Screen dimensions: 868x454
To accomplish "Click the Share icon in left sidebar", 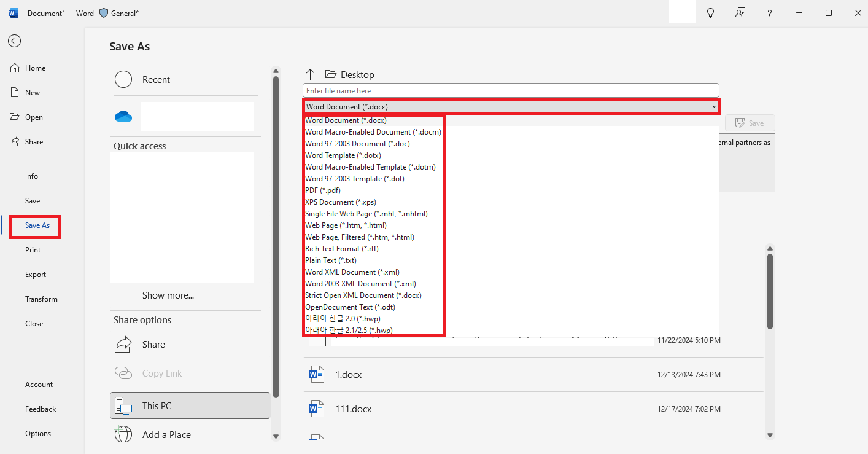I will tap(15, 142).
